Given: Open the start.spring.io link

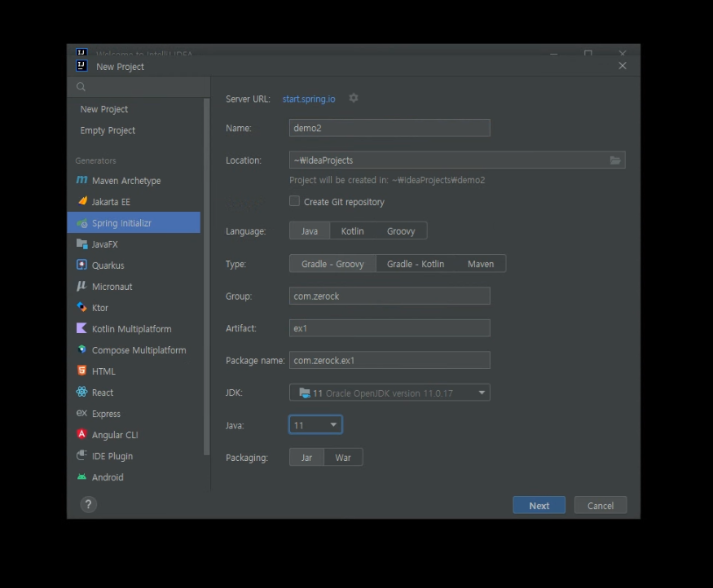Looking at the screenshot, I should 309,99.
